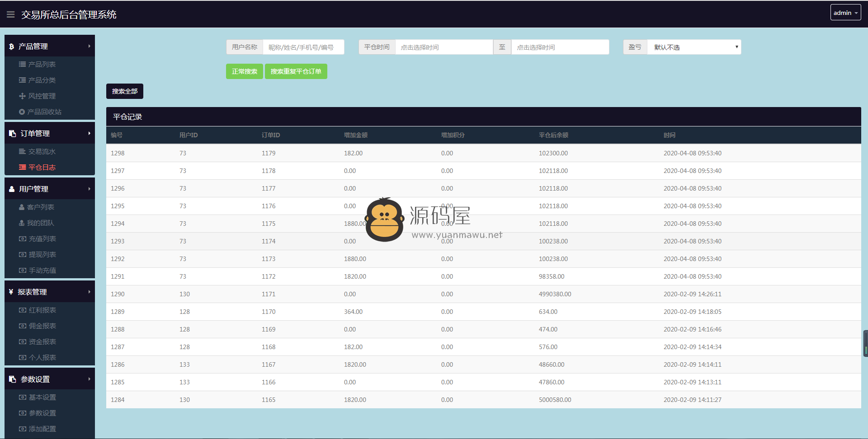Click 搜索重复平仓订单 button
The width and height of the screenshot is (868, 439).
(x=296, y=71)
